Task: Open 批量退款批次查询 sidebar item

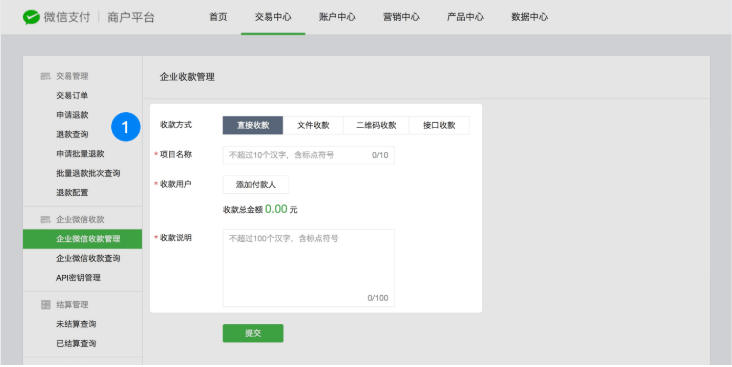Action: (88, 173)
